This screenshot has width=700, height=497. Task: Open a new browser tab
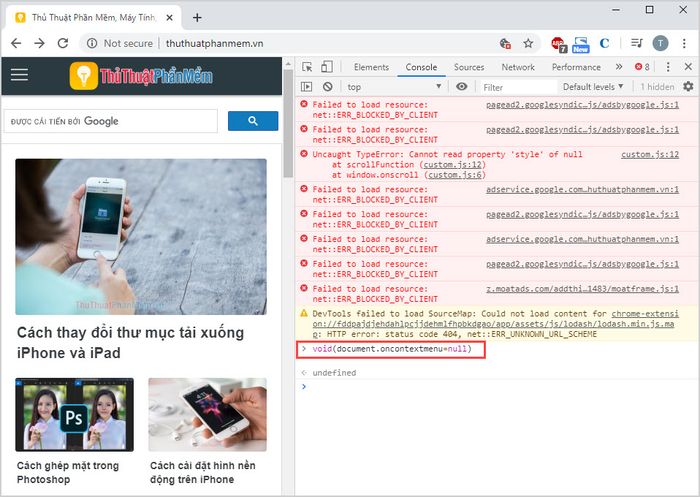(197, 17)
